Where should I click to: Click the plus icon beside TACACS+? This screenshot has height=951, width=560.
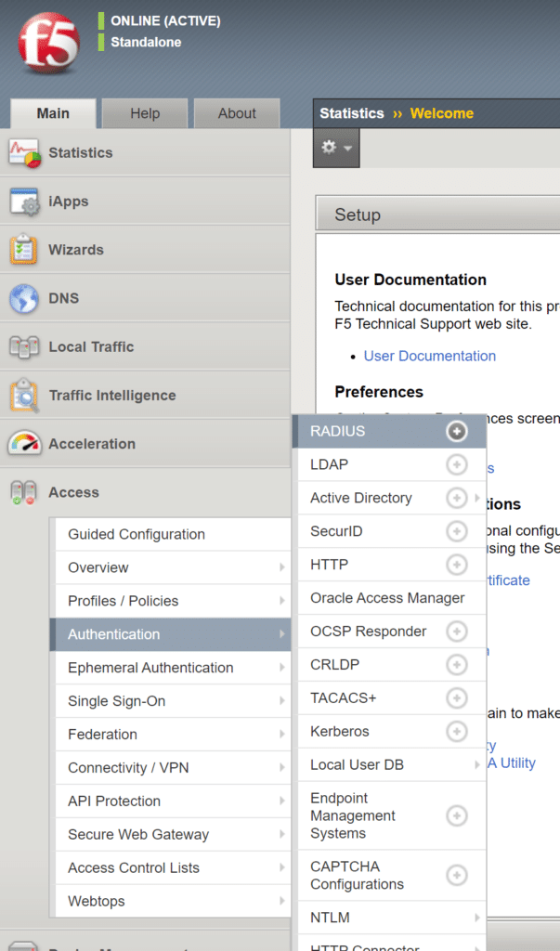coord(456,697)
